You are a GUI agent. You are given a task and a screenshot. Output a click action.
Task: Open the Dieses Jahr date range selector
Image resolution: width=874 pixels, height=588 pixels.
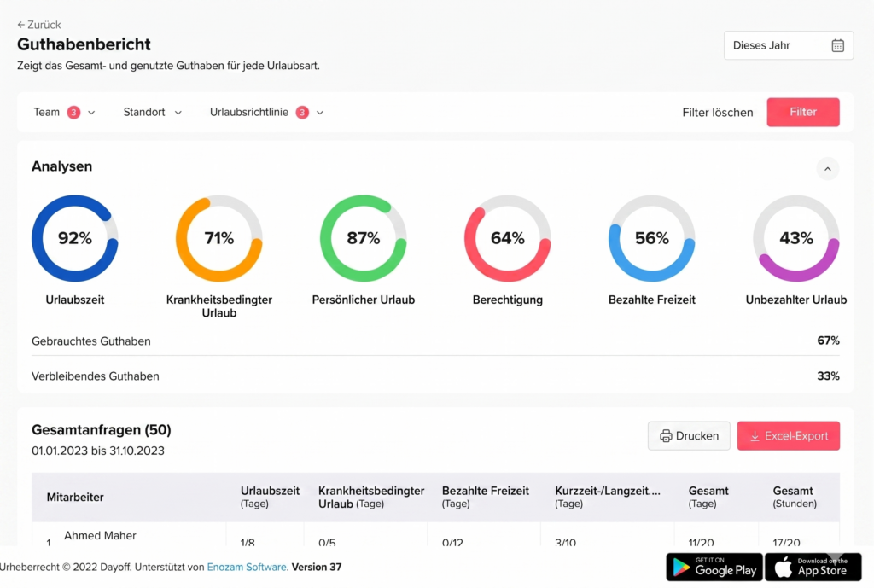click(788, 45)
